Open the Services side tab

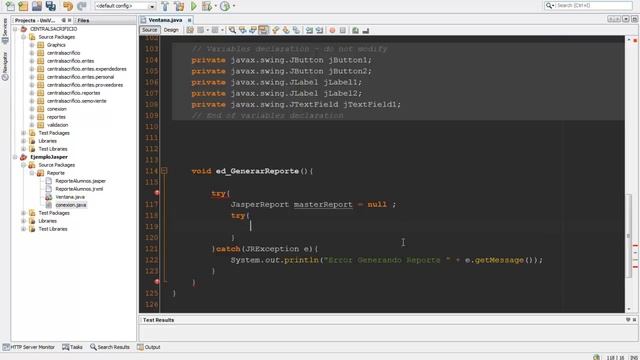5,31
